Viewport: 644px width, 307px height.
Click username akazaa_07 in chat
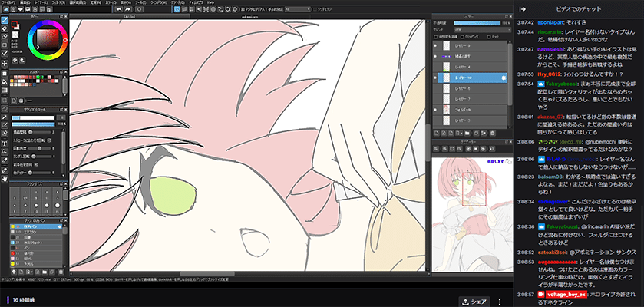[550, 116]
